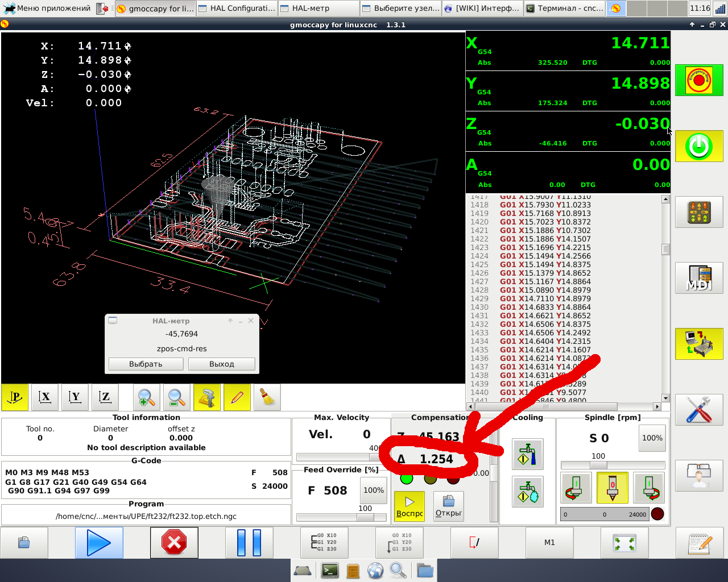Screen dimensions: 728x582
Task: Switch to Auto mode with the machine icon
Action: (699, 344)
